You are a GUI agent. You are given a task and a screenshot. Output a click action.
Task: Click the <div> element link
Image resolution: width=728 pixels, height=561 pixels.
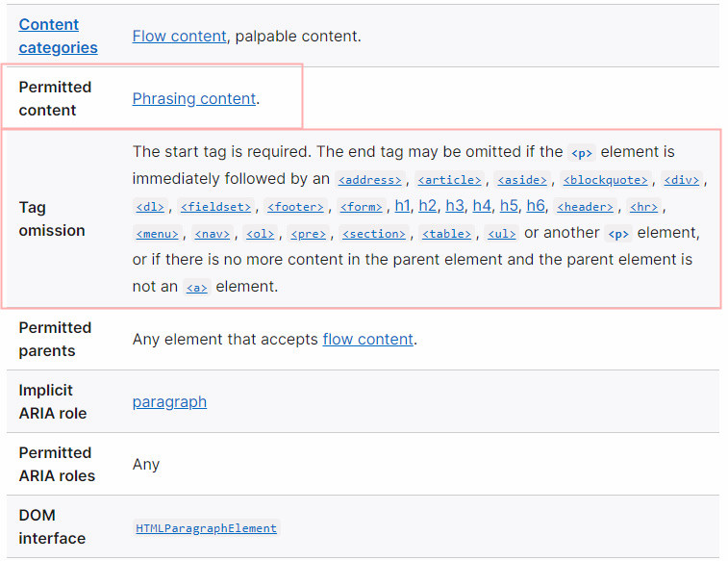coord(683,180)
